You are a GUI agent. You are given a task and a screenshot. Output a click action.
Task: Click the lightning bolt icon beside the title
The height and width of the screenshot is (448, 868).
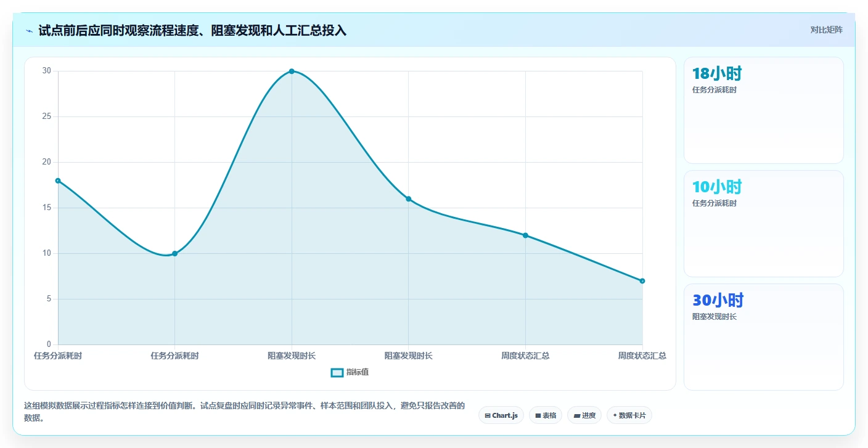pyautogui.click(x=29, y=31)
